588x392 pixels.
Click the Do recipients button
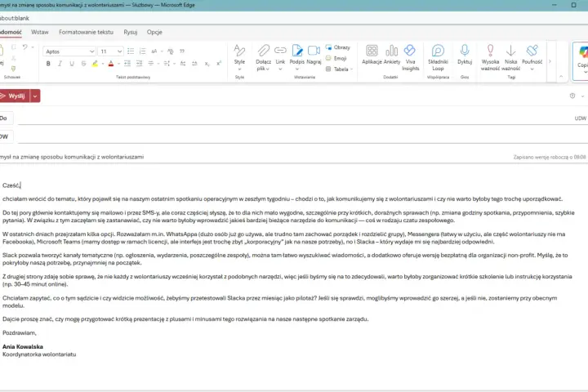coord(5,118)
